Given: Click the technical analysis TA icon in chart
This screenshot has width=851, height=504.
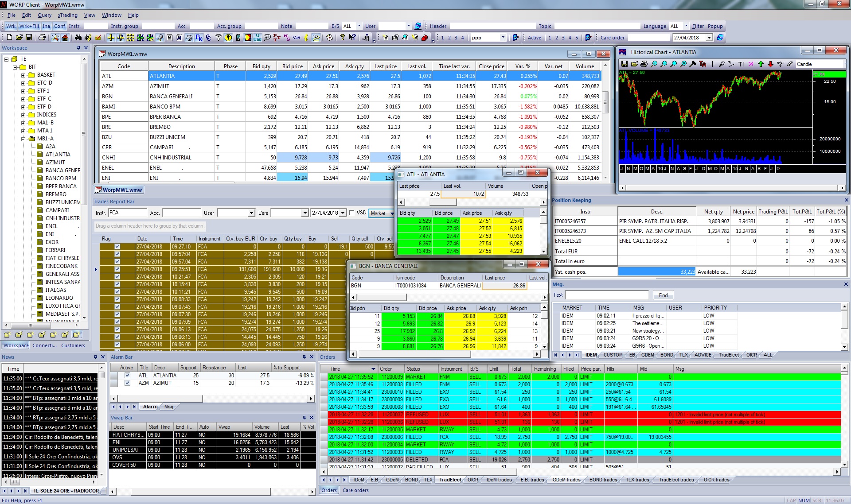Looking at the screenshot, I should tap(703, 64).
